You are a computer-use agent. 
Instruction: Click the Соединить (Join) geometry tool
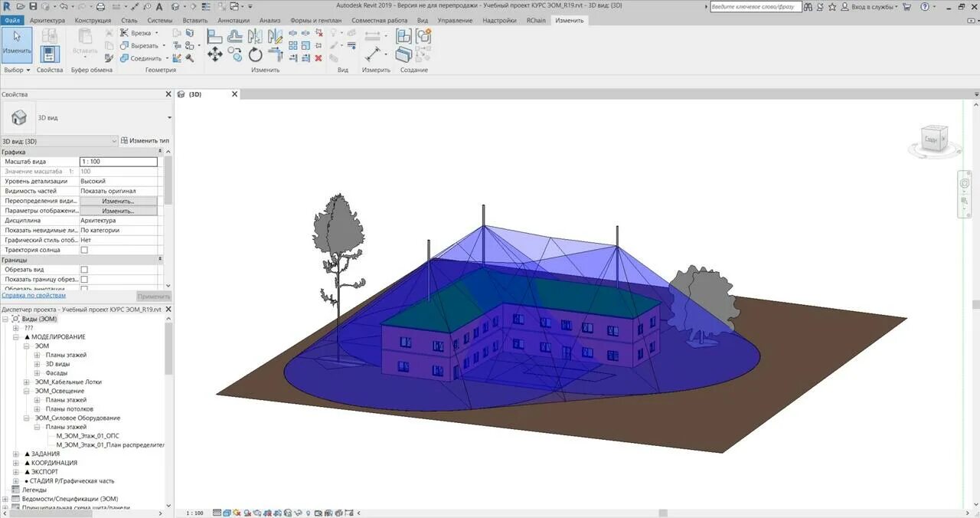click(x=145, y=58)
